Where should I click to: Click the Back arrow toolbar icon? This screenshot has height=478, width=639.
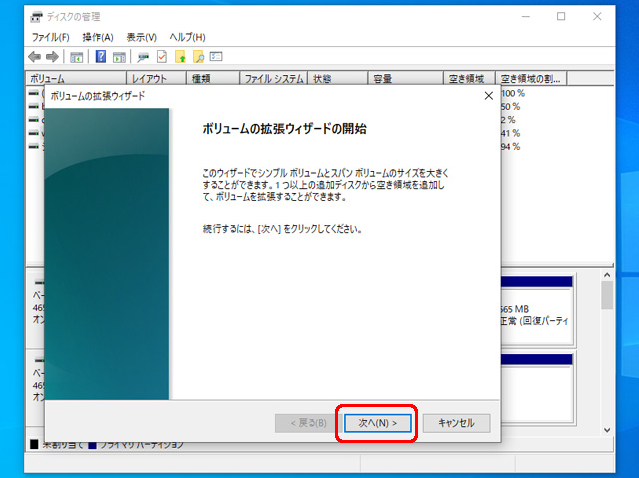35,57
